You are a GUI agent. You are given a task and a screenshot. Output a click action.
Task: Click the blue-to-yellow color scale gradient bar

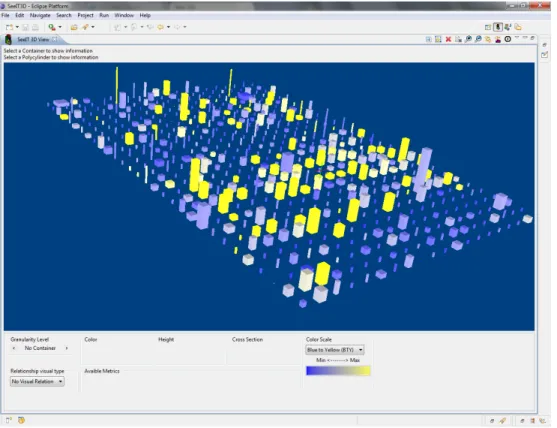click(x=338, y=371)
